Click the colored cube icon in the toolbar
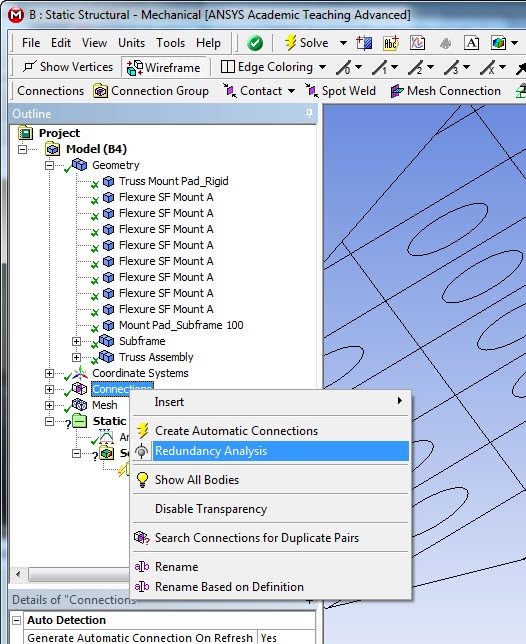 coord(498,43)
